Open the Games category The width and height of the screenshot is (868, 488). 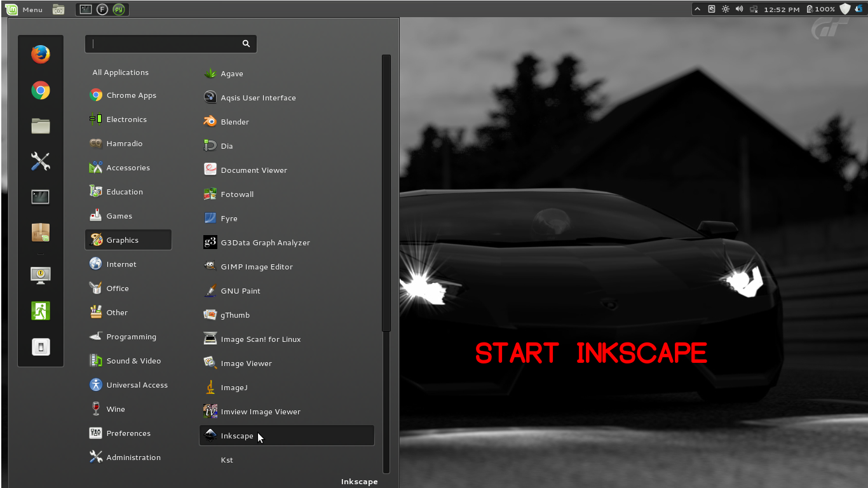128,216
